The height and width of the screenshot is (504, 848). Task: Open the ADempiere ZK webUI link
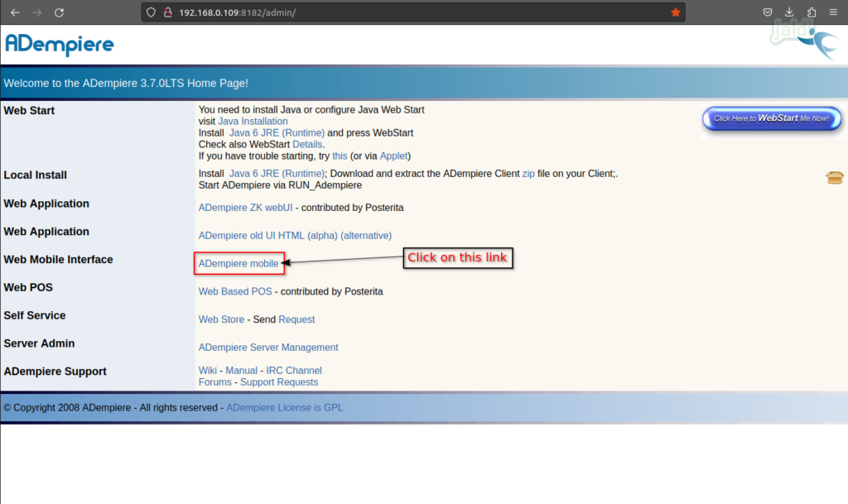[245, 208]
